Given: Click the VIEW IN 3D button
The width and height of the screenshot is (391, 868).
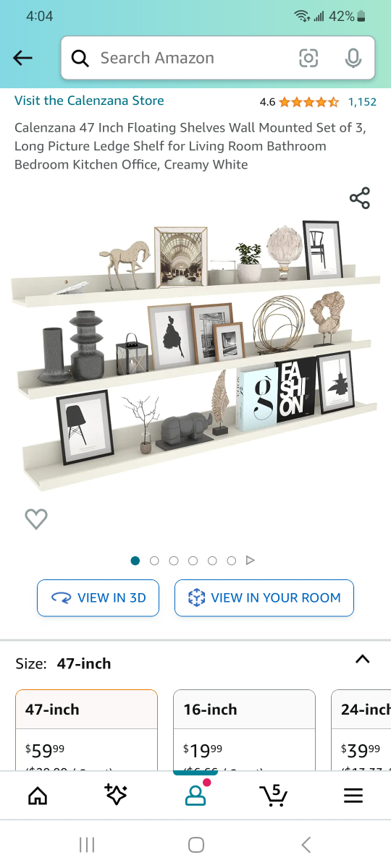Looking at the screenshot, I should pos(98,598).
